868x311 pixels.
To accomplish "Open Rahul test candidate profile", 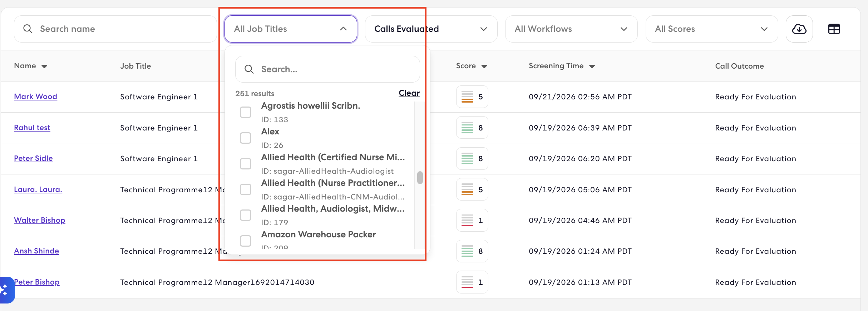I will tap(32, 128).
